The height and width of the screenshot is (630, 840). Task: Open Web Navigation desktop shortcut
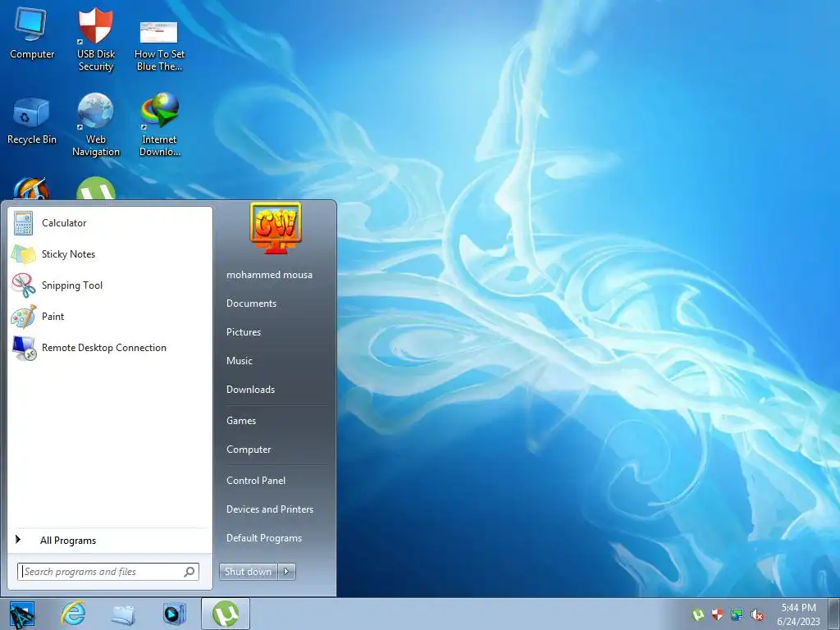(96, 125)
